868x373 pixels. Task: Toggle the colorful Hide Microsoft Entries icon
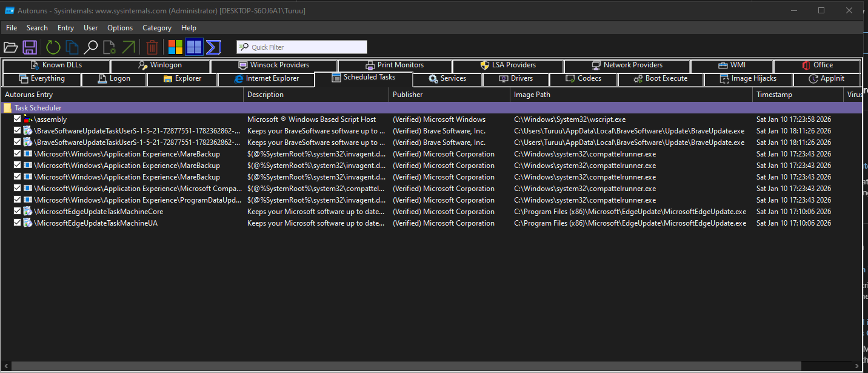(x=176, y=47)
